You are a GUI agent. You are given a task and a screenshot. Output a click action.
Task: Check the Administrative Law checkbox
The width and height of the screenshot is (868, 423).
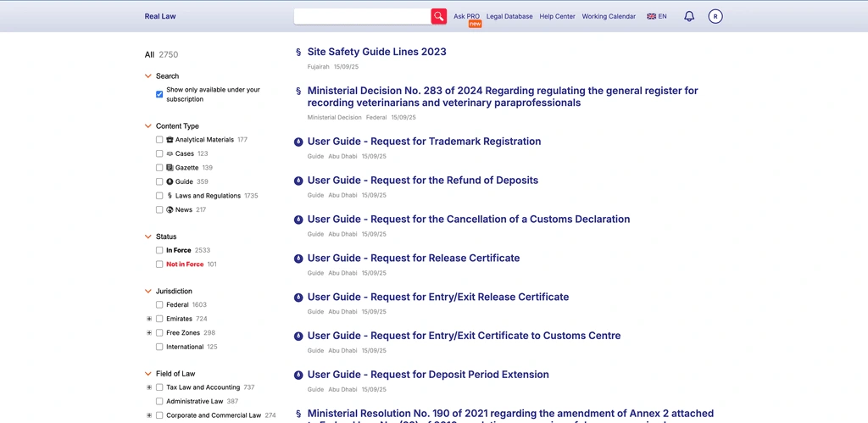click(x=159, y=402)
